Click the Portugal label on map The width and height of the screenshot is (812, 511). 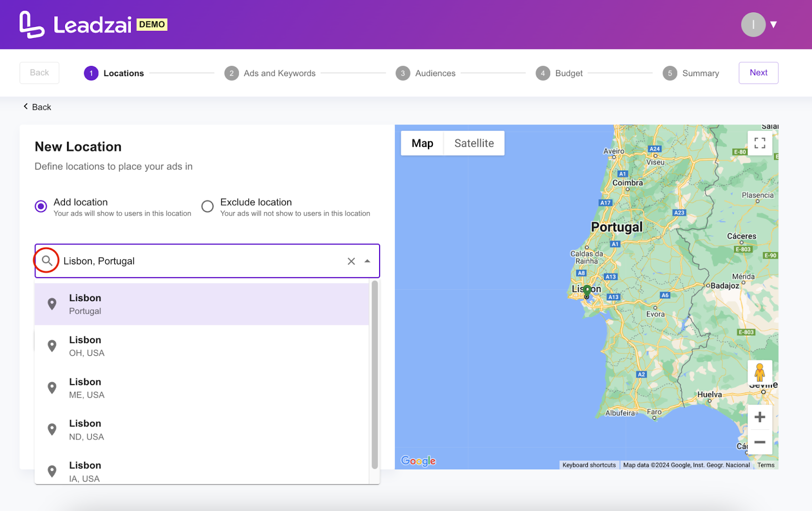point(617,227)
